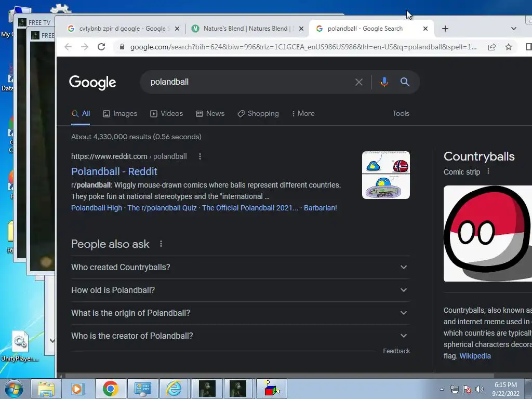
Task: Click the network tray icon
Action: pos(454,389)
